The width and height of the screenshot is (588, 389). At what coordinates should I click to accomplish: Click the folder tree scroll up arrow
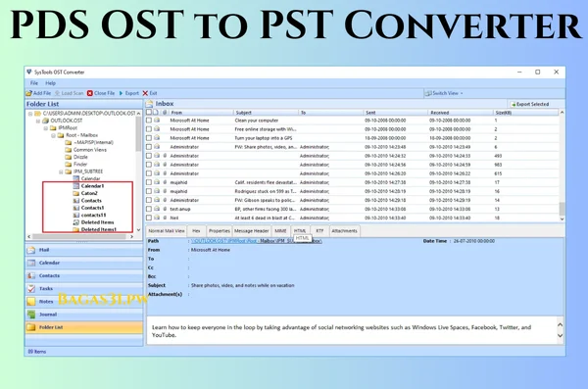(x=139, y=114)
